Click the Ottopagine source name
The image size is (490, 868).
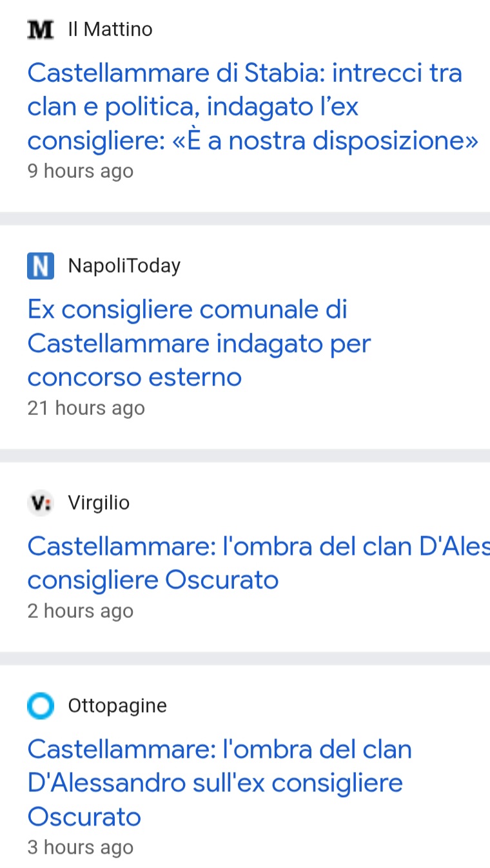tap(117, 706)
